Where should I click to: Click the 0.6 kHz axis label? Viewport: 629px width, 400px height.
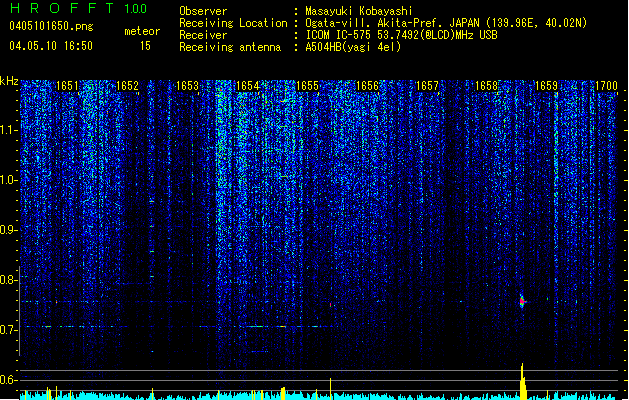pos(9,380)
